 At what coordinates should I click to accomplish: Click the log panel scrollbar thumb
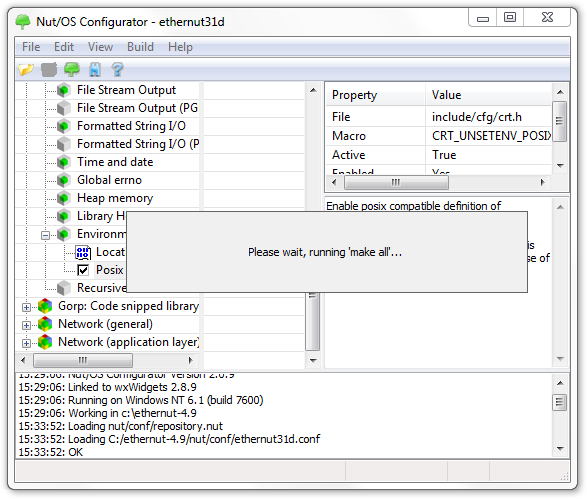560,402
